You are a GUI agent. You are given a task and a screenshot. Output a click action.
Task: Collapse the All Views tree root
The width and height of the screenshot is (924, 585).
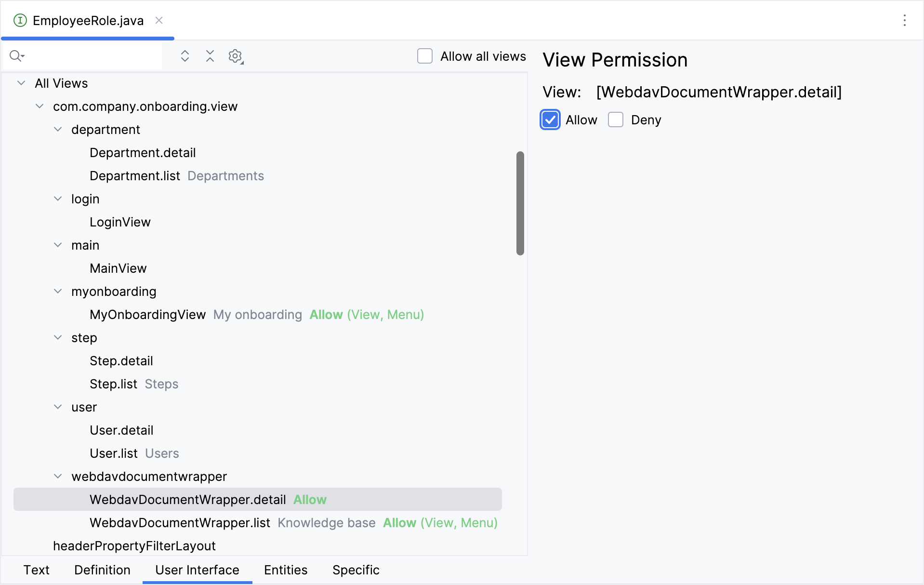21,83
